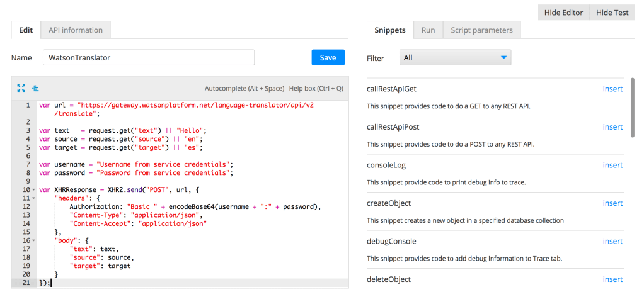
Task: Click the debugConsole snippet title
Action: pyautogui.click(x=391, y=242)
